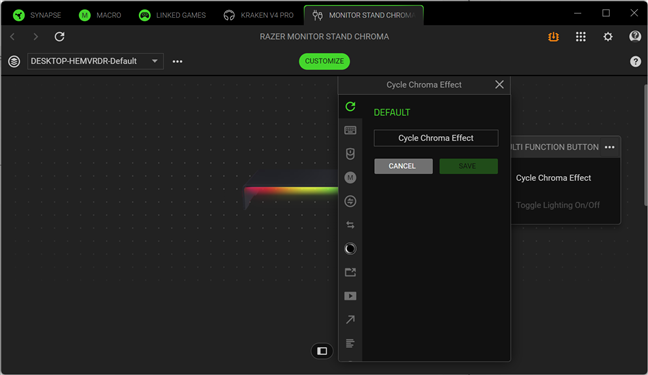
Task: Select the Inter-device function icon
Action: (350, 201)
